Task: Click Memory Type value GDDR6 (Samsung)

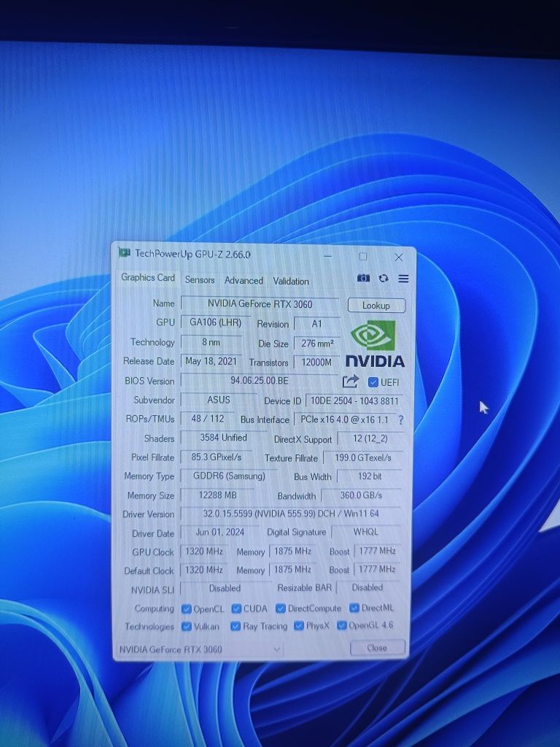Action: point(229,476)
